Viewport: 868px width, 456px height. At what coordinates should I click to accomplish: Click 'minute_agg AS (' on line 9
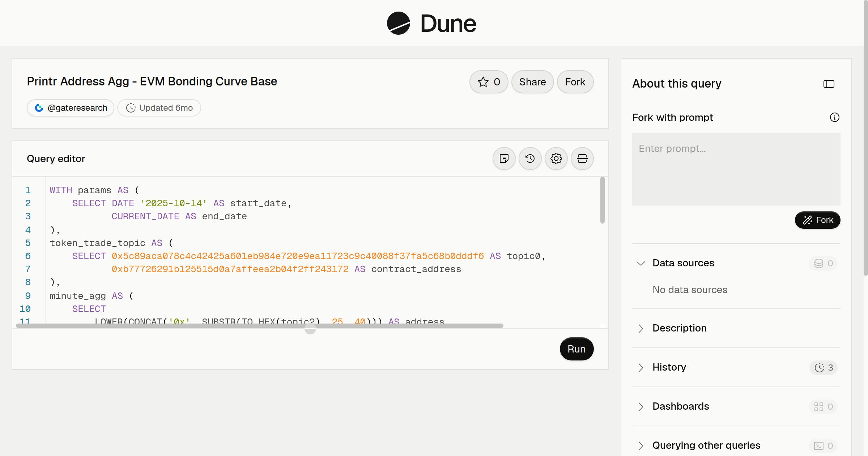coord(92,296)
